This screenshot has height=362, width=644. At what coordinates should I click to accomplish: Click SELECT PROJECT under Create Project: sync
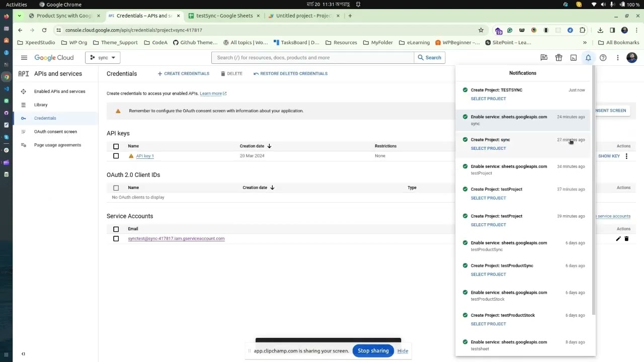point(488,149)
